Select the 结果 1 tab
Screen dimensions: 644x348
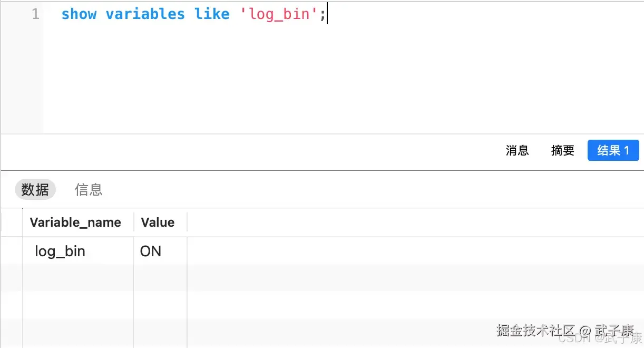coord(613,150)
